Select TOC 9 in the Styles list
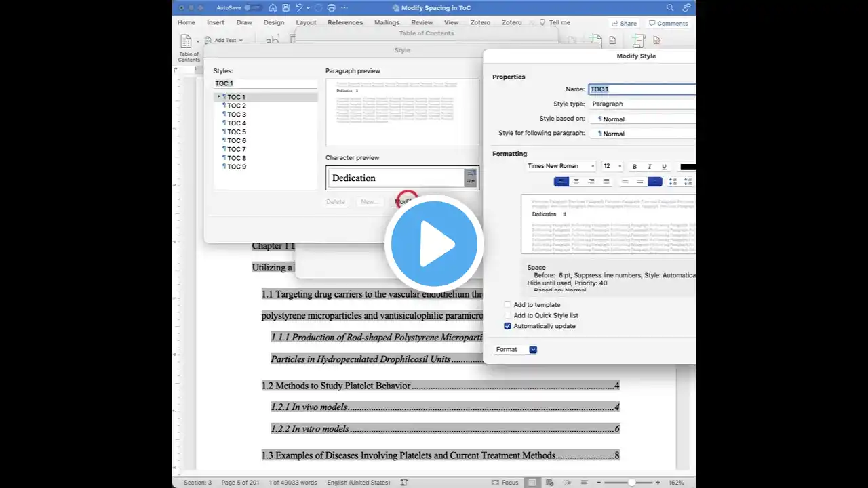This screenshot has width=868, height=488. (266, 167)
